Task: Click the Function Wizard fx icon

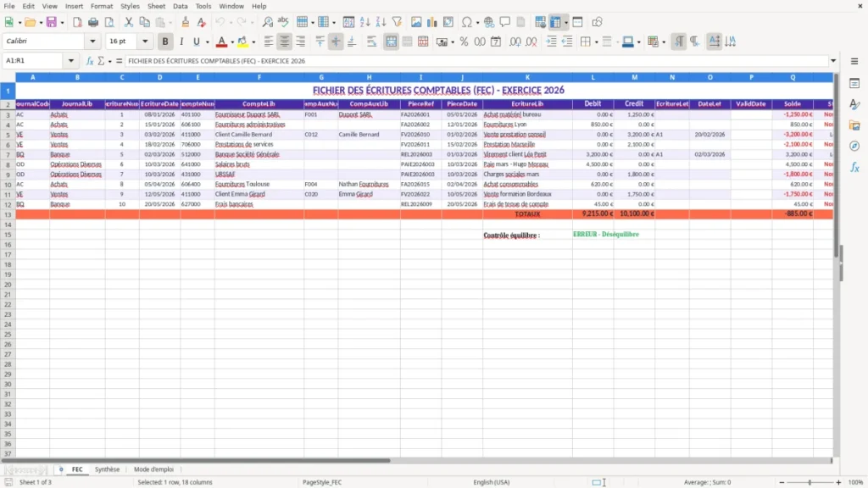Action: pyautogui.click(x=90, y=61)
